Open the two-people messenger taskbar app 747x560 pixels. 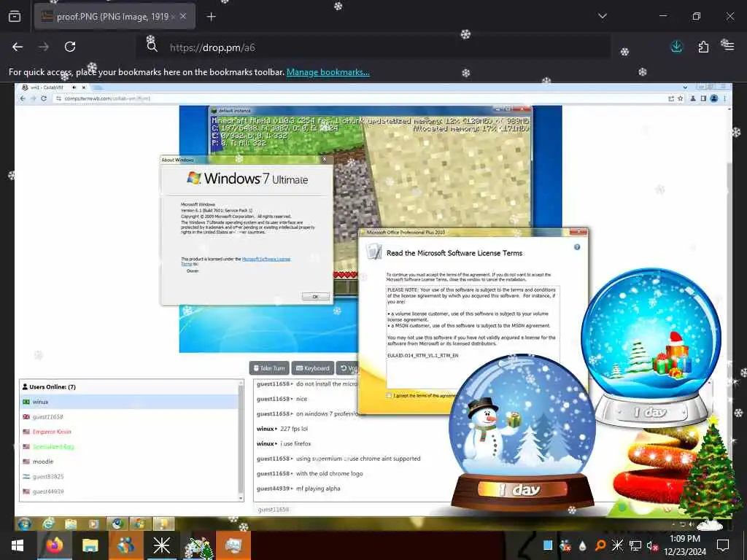[x=125, y=545]
